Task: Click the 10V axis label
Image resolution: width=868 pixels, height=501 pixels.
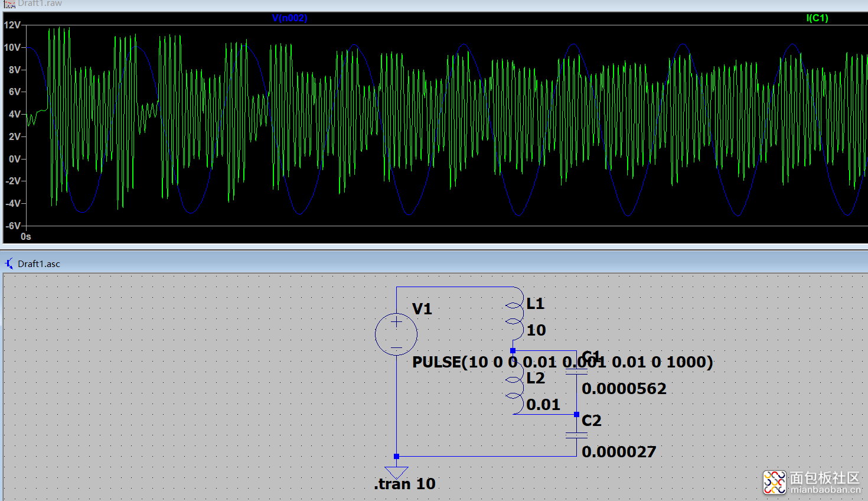Action: [x=12, y=47]
